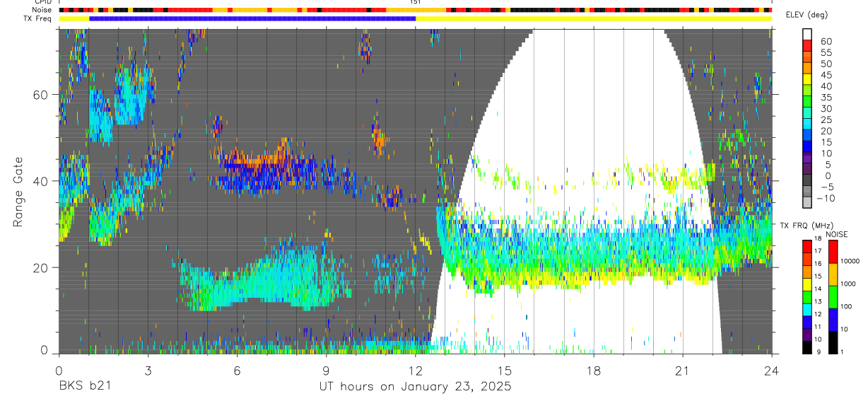Click the "9" tick label on the UT hours axis
This screenshot has height=401, width=868.
click(x=326, y=371)
